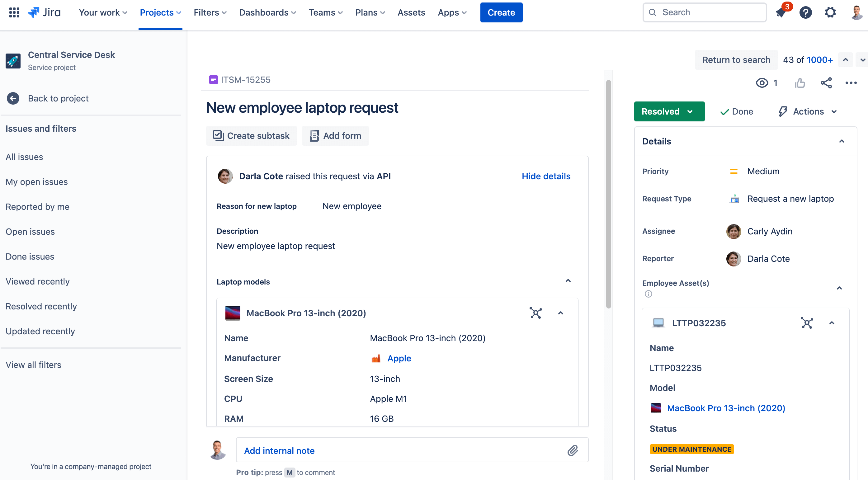Image resolution: width=868 pixels, height=480 pixels.
Task: Open notifications bell with badge
Action: coord(781,12)
